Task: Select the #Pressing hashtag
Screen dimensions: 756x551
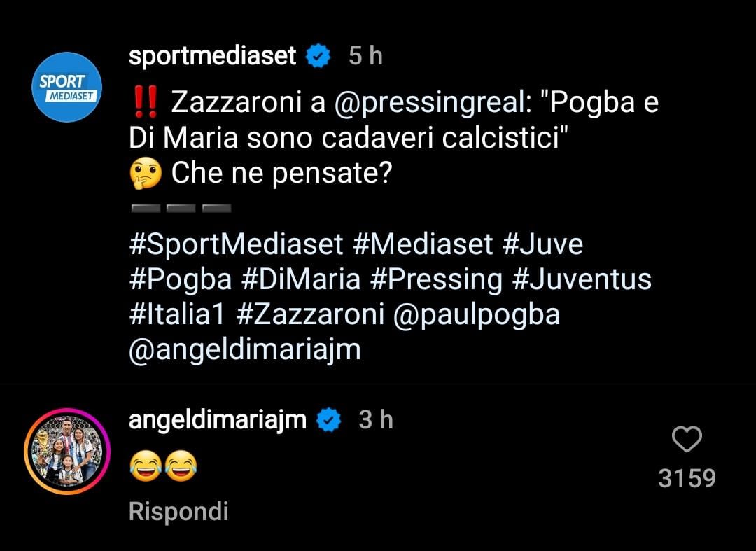Action: click(435, 279)
